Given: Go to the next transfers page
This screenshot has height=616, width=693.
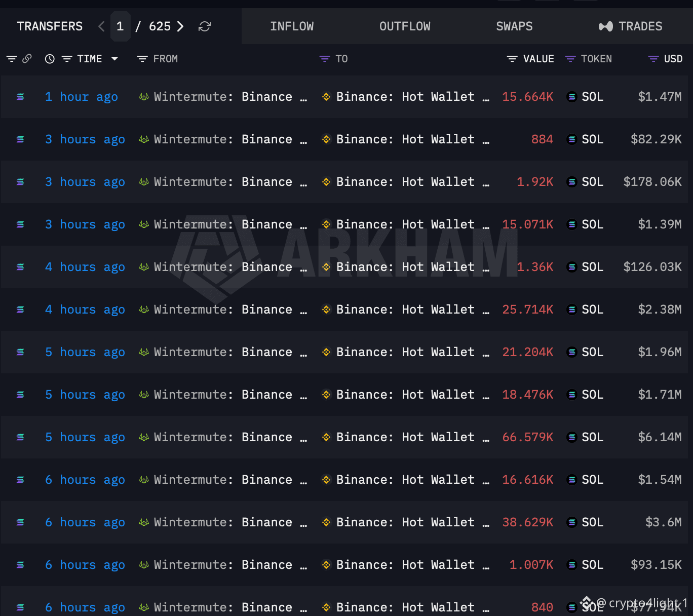Looking at the screenshot, I should pyautogui.click(x=180, y=26).
